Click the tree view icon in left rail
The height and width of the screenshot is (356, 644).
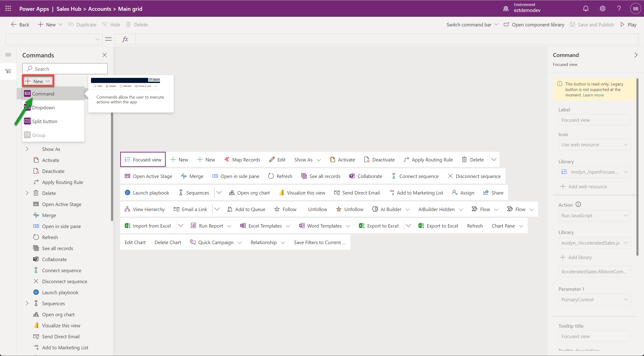pos(8,71)
